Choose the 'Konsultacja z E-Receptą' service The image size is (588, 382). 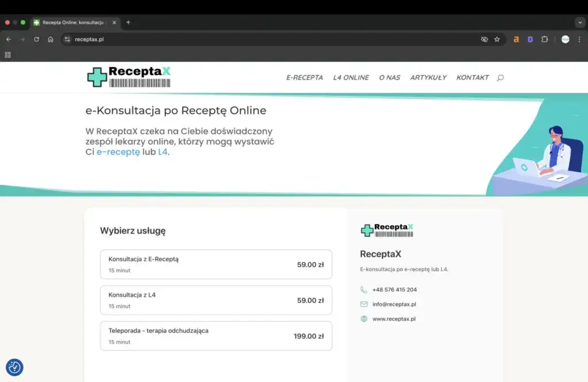[x=216, y=264]
